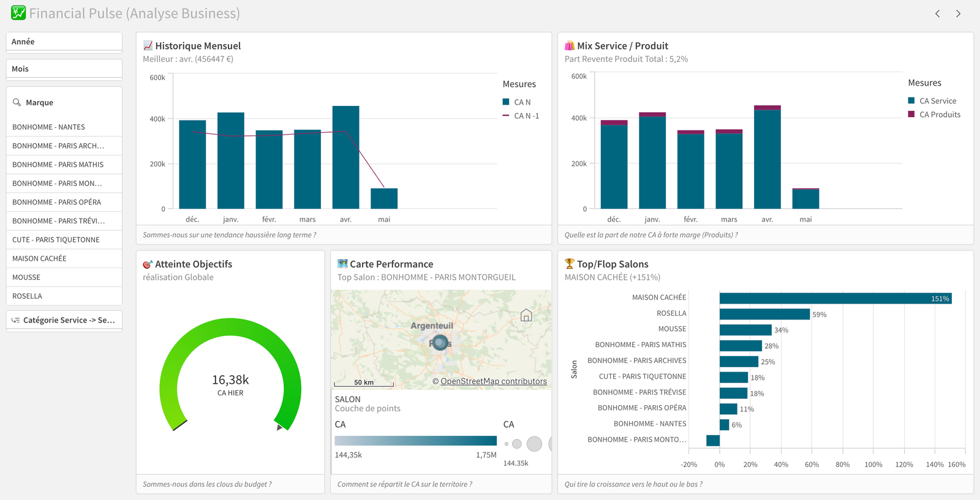
Task: Click the CA Produits legend swatch
Action: pos(911,114)
